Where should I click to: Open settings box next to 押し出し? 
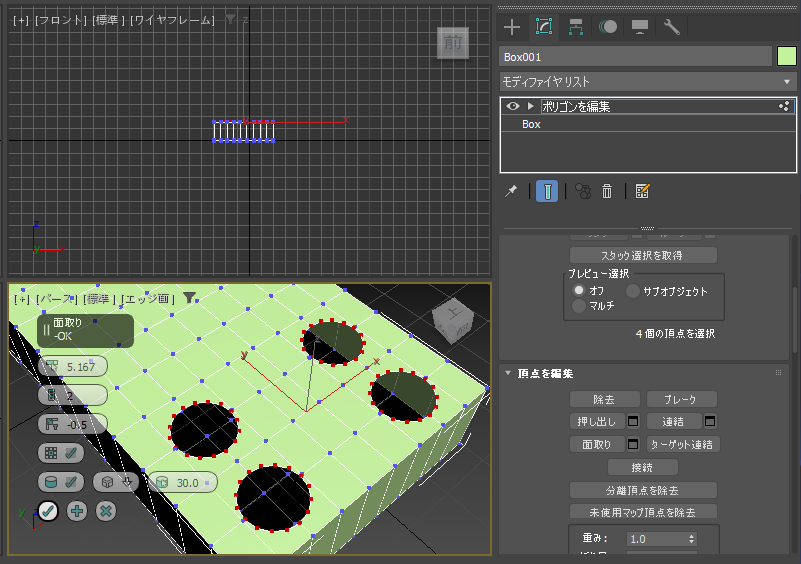(633, 421)
